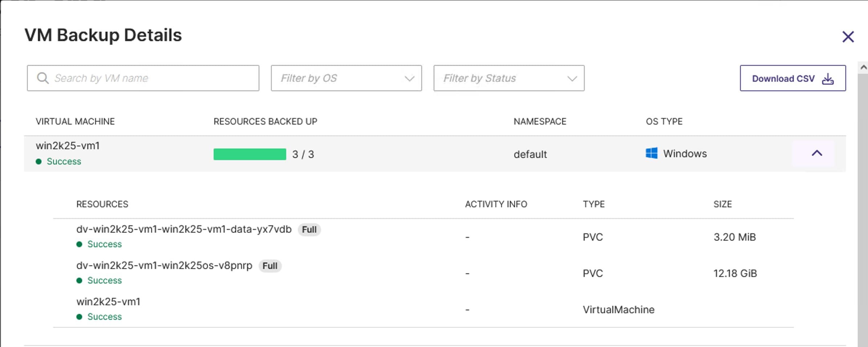868x347 pixels.
Task: Click Full badge next to data-yx7vdb PVC
Action: tap(309, 230)
